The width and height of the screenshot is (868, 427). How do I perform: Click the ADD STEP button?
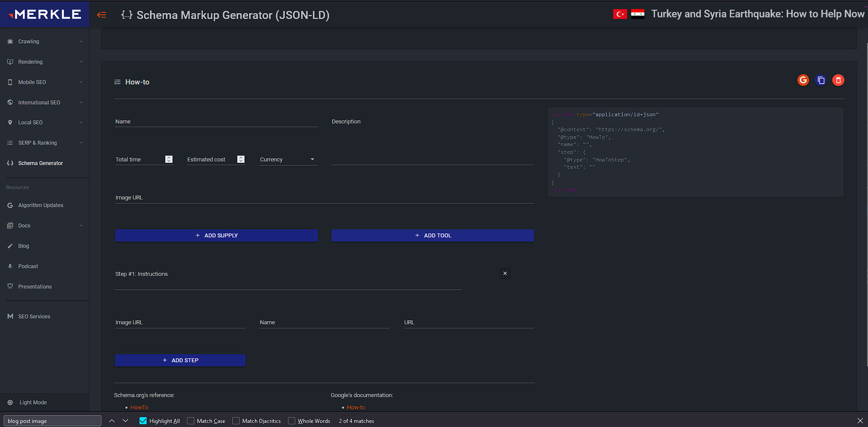[x=180, y=360]
